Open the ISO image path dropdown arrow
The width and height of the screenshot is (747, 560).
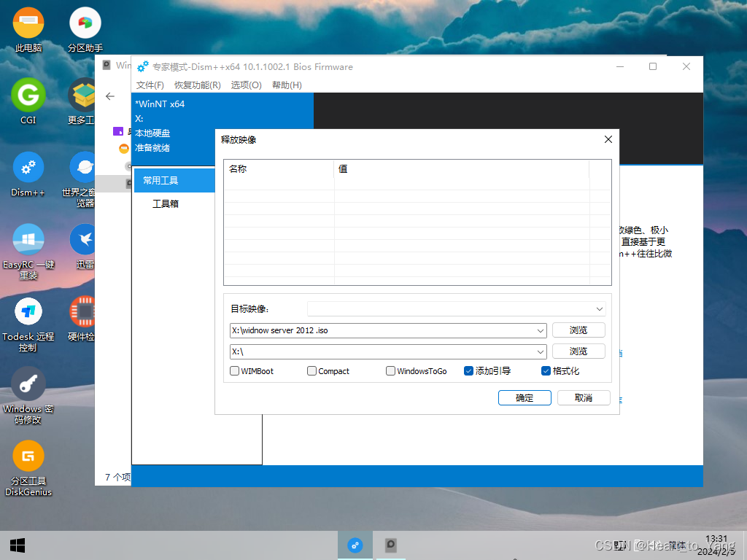540,330
